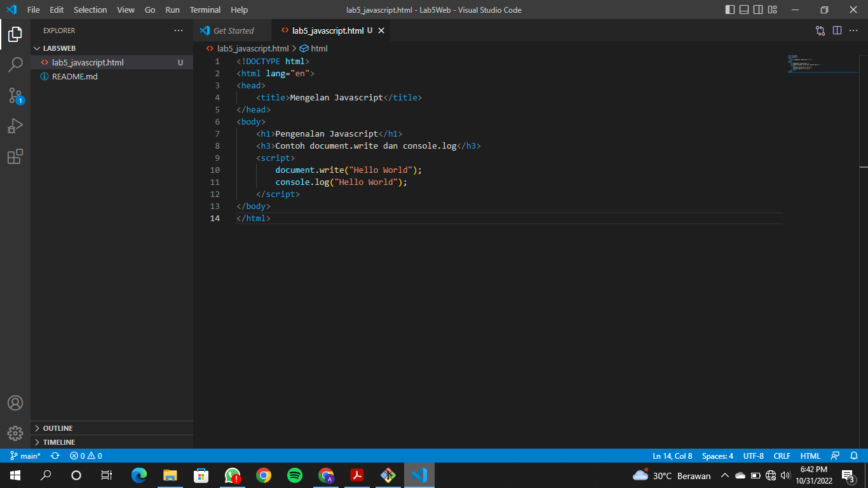Collapse the LAB5WEB folder section

112,48
